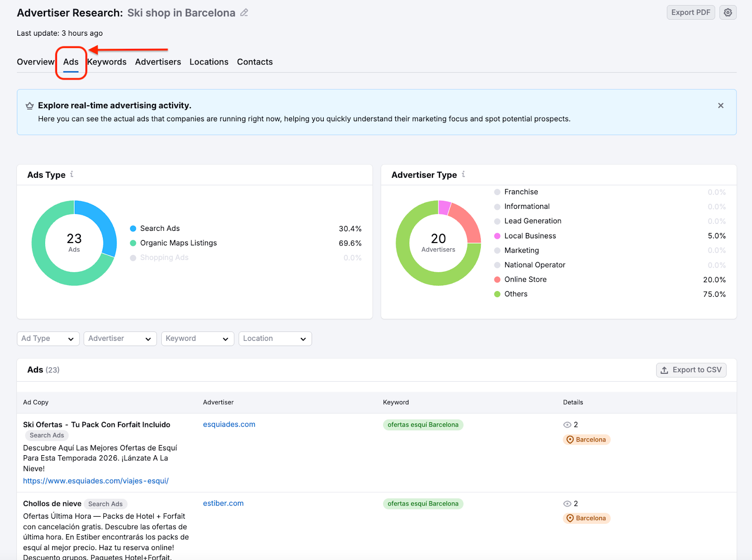The width and height of the screenshot is (752, 560).
Task: Open the esquiades.com advertiser link
Action: click(x=229, y=424)
